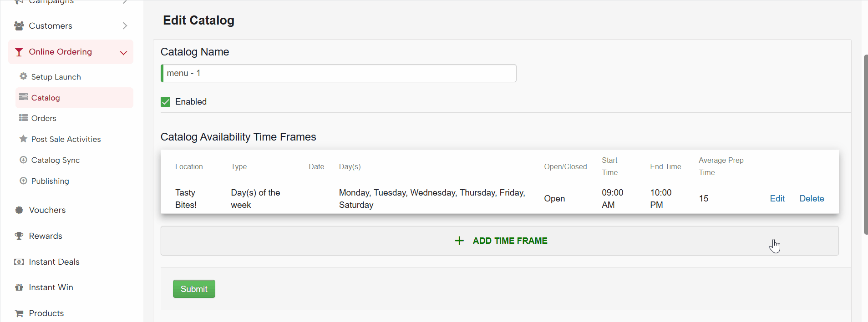This screenshot has height=322, width=868.
Task: Click the Day(s) column header
Action: click(x=350, y=167)
